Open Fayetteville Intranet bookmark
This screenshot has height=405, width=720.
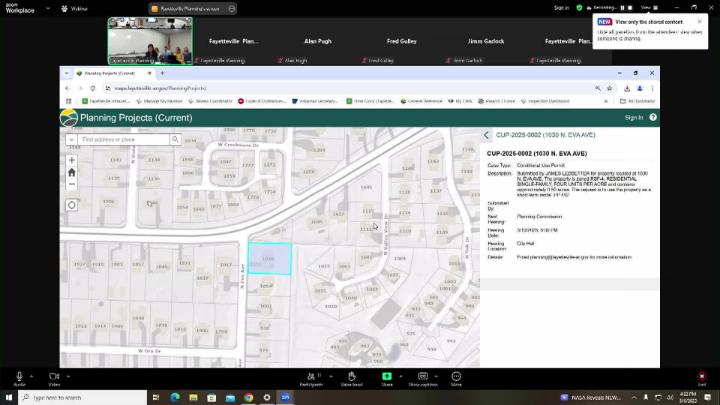pos(106,101)
